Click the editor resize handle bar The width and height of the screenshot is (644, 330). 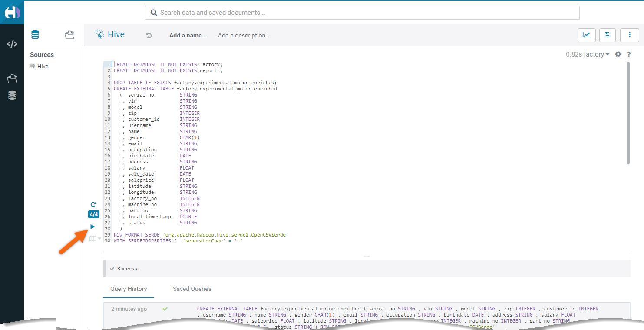(x=367, y=256)
